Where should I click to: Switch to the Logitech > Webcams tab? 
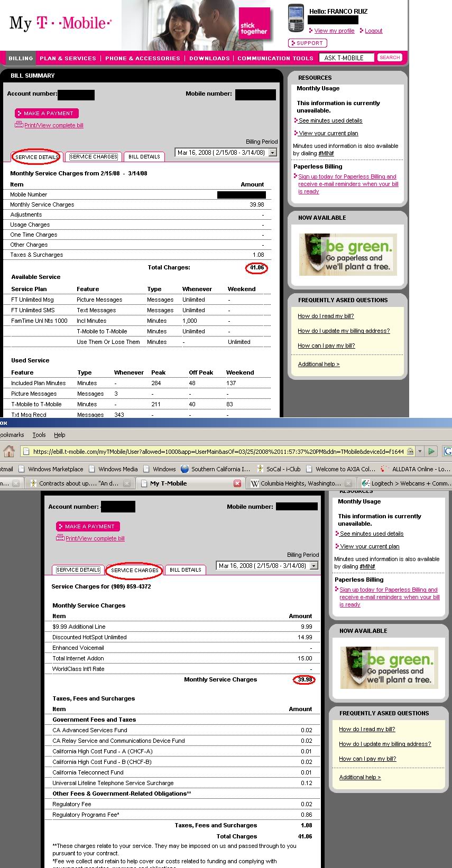[x=405, y=483]
